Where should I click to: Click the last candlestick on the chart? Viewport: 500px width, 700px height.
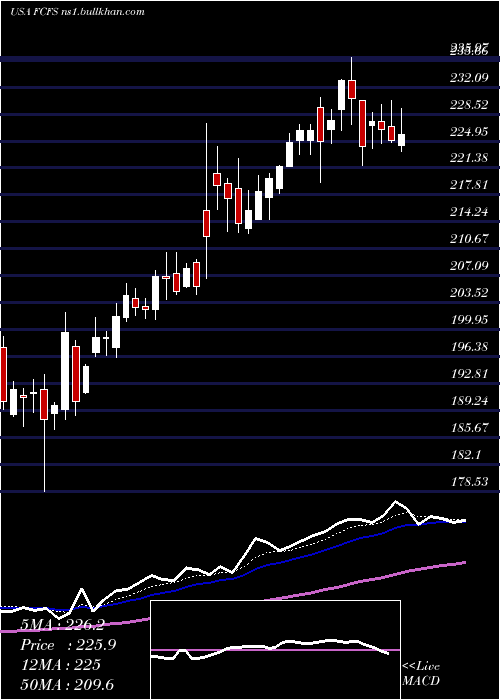(x=402, y=140)
